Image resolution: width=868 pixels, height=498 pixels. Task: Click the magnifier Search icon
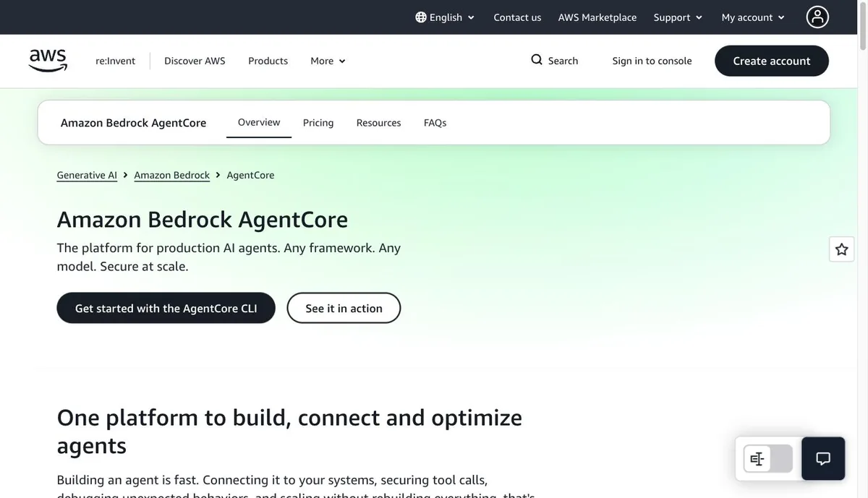[x=537, y=60]
